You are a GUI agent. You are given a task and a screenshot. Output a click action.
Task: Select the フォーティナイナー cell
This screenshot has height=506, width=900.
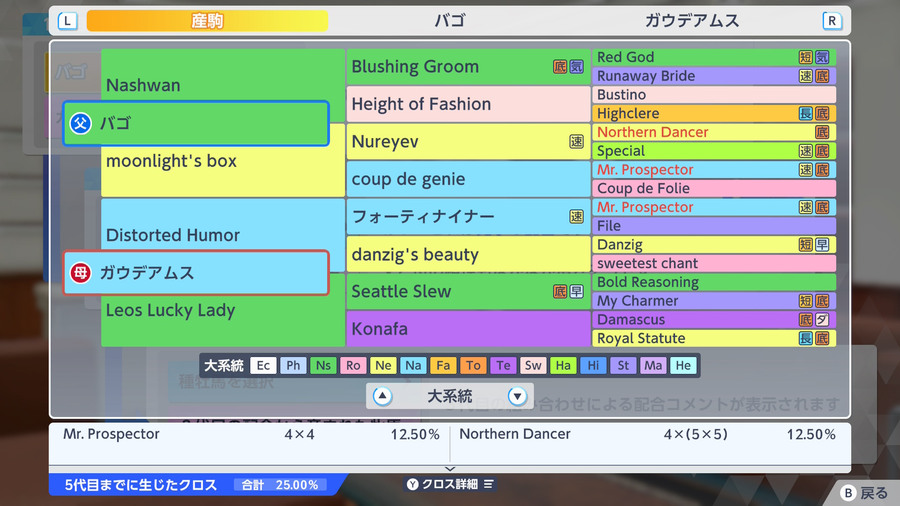[468, 216]
